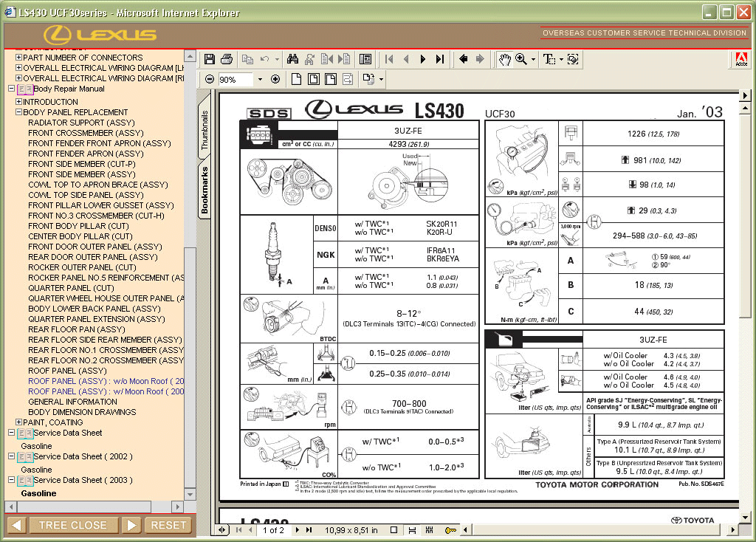Switch to Continuous Facing page layout
This screenshot has width=756, height=542.
[429, 530]
